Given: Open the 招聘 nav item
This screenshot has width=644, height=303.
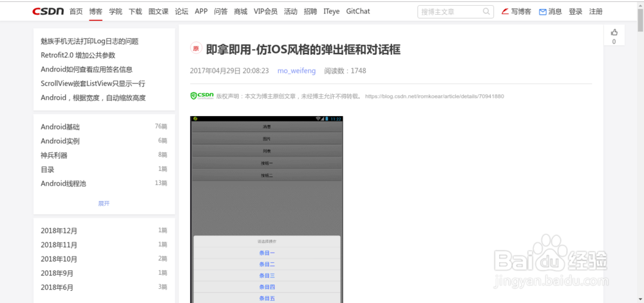Looking at the screenshot, I should point(310,12).
